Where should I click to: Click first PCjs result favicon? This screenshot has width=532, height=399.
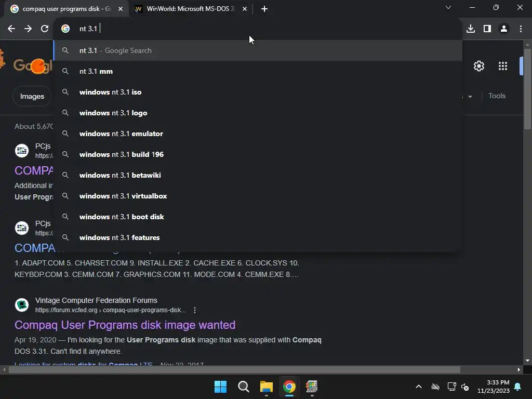(x=22, y=151)
